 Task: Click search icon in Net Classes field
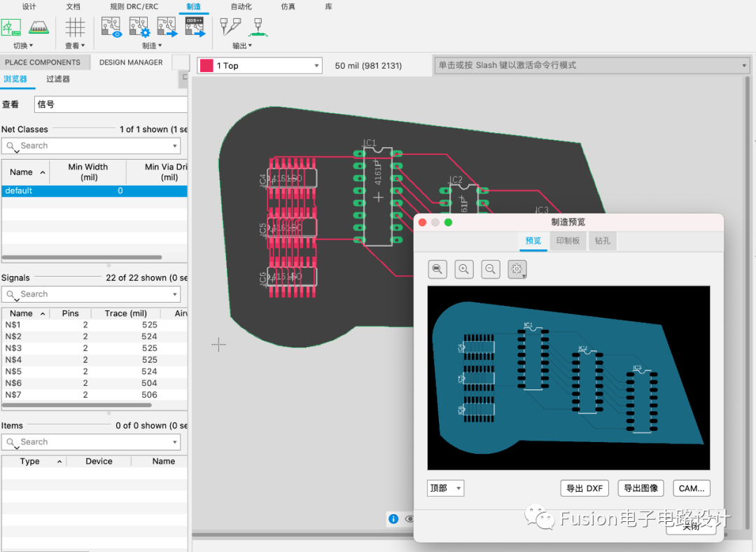tap(10, 146)
